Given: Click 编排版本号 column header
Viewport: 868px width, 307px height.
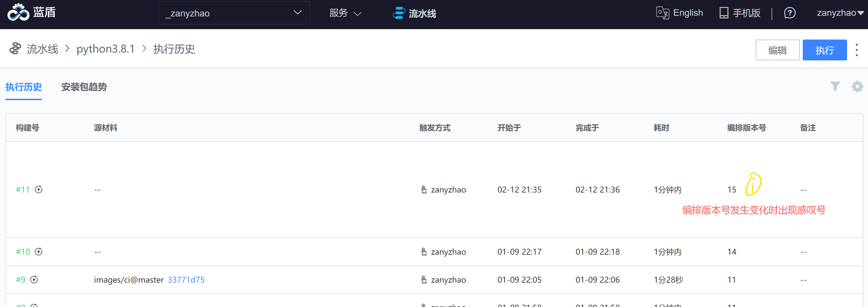Looking at the screenshot, I should pyautogui.click(x=747, y=128).
